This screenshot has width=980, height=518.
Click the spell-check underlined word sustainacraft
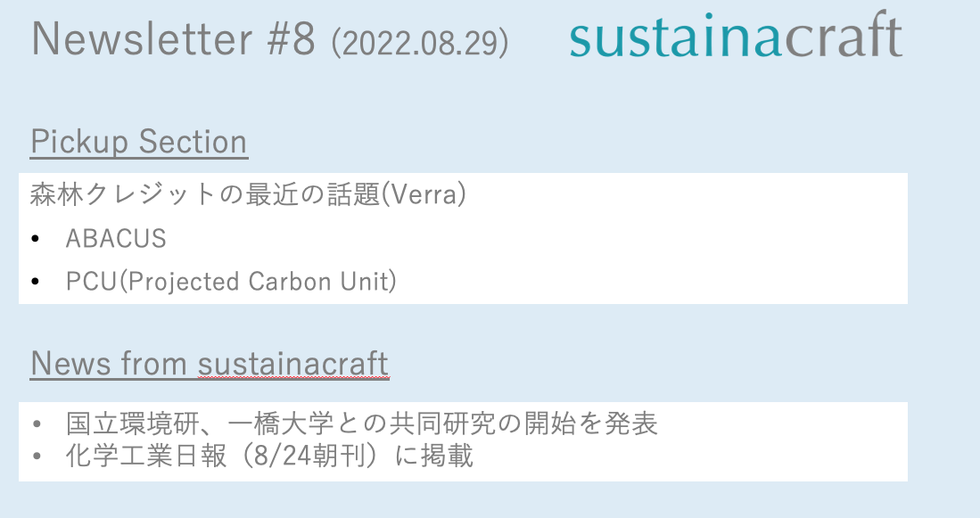[x=292, y=363]
